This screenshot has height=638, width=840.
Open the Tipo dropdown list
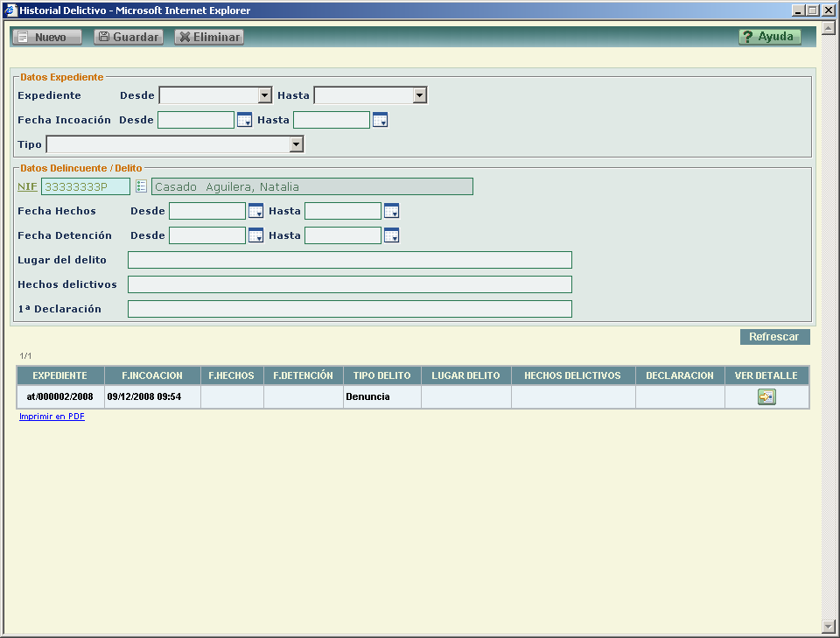pos(297,144)
